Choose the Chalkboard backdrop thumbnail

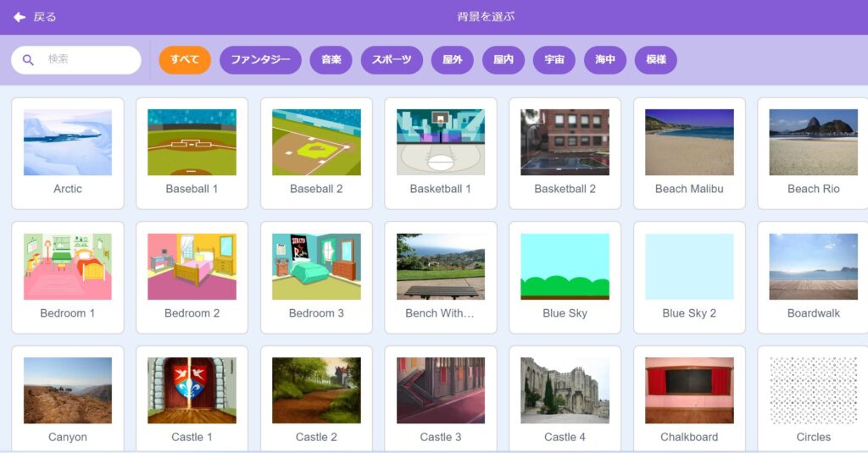[x=690, y=390]
